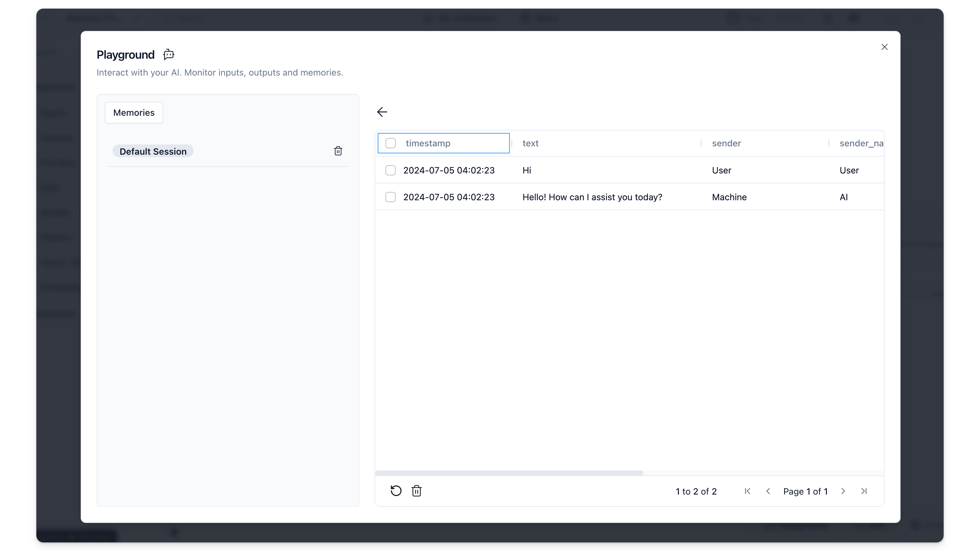The width and height of the screenshot is (980, 551).
Task: Click the refresh icon below the table
Action: tap(396, 491)
